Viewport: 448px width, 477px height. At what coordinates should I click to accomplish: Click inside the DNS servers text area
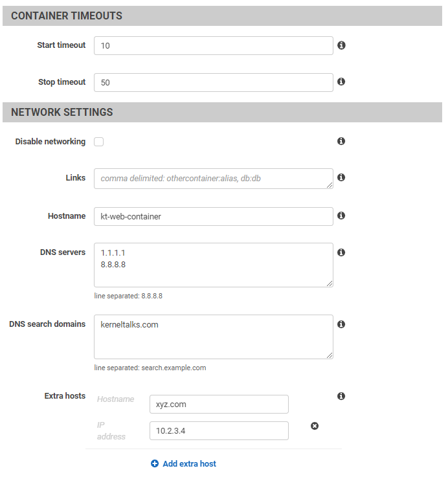(214, 265)
